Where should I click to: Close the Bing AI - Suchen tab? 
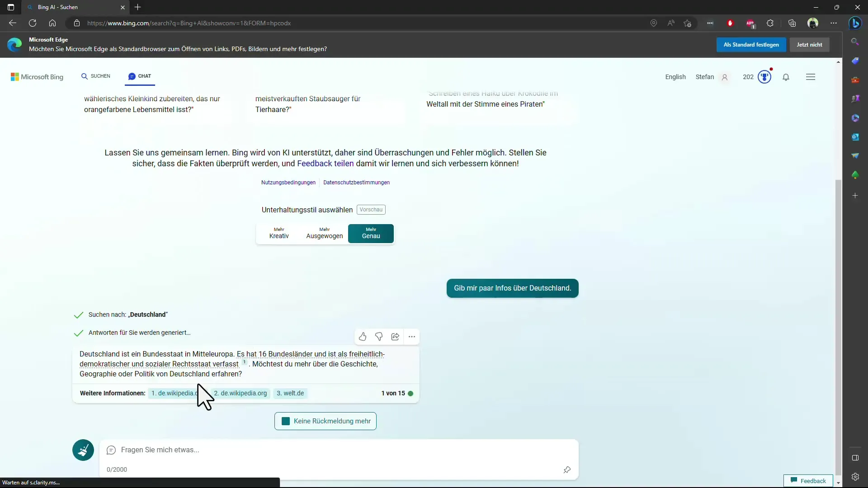click(x=123, y=7)
